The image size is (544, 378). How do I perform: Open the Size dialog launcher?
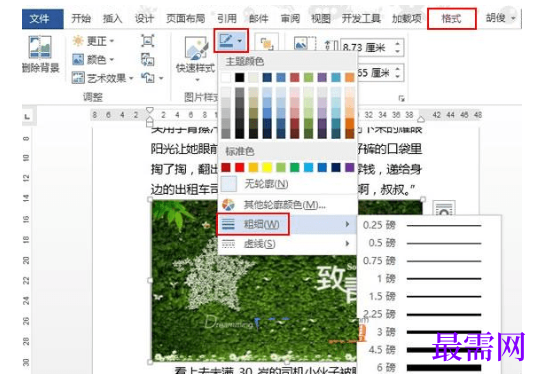tap(402, 98)
